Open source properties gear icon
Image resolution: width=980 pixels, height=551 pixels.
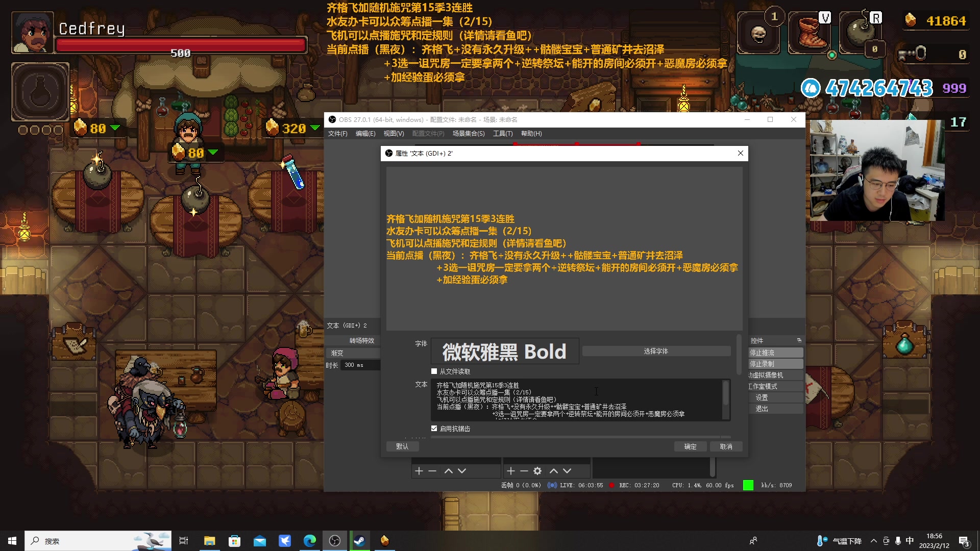pos(537,471)
